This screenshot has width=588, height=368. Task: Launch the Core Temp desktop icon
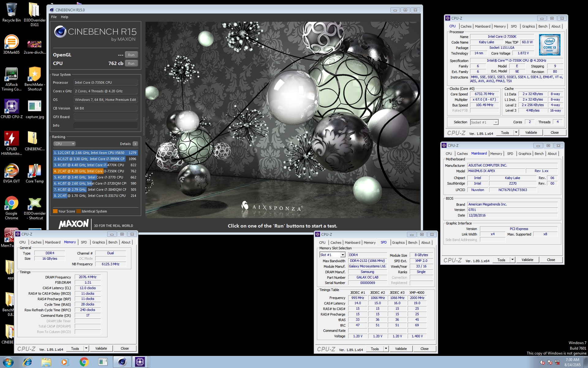(x=35, y=174)
